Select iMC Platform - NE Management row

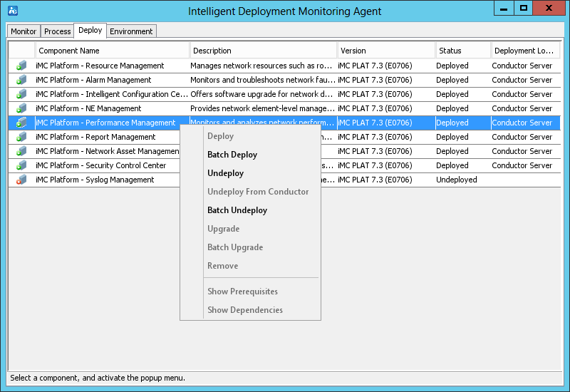click(x=284, y=108)
